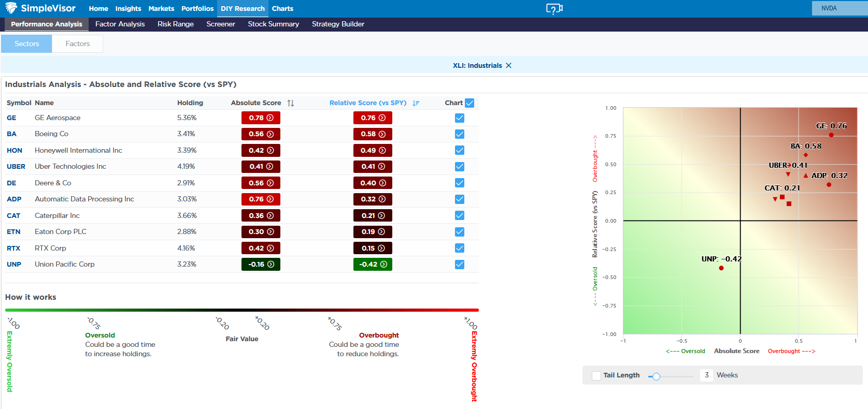
Task: Click the Relative Score (vs SPY) header
Action: (x=368, y=103)
